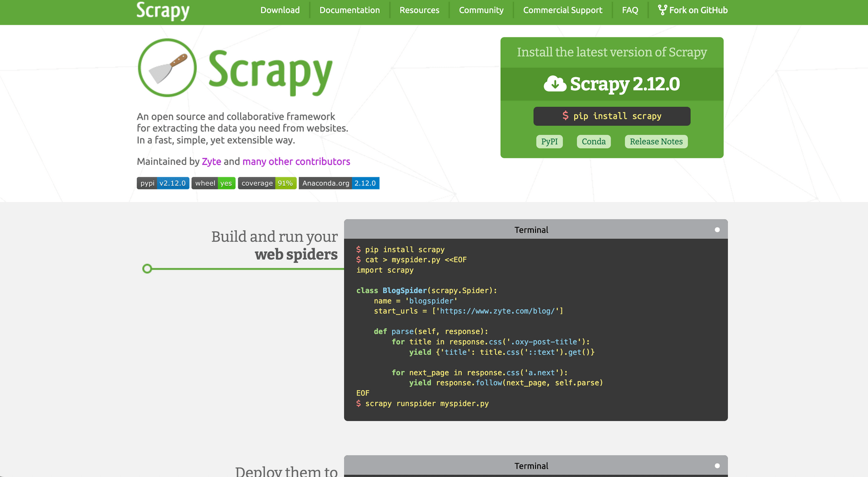
Task: Click 'Install the latest version of Scrapy' heading
Action: [612, 52]
